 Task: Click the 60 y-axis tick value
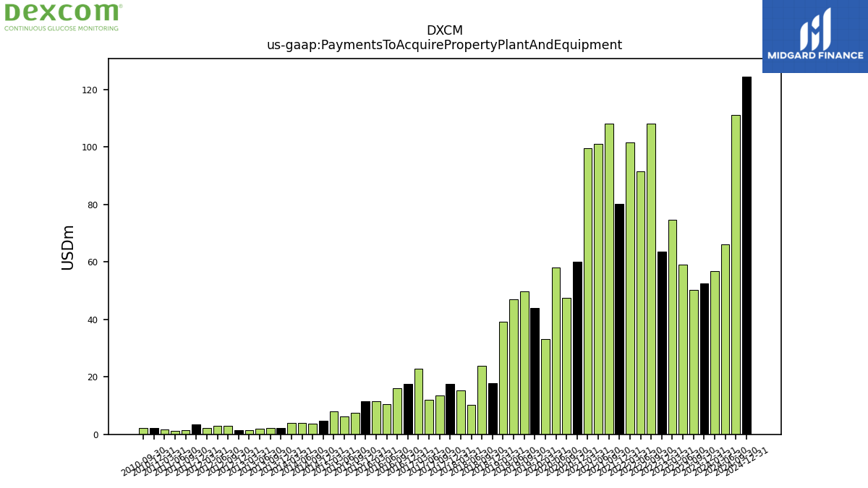(x=93, y=262)
